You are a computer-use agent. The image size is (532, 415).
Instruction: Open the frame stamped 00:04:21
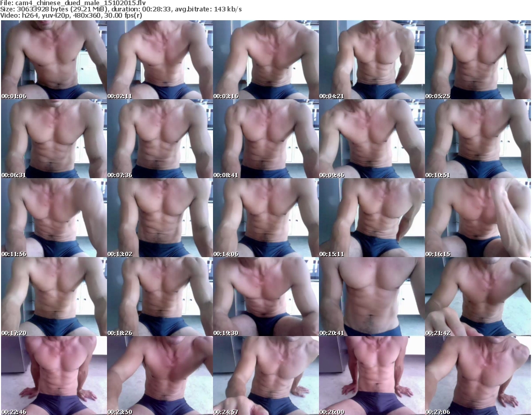coord(372,60)
